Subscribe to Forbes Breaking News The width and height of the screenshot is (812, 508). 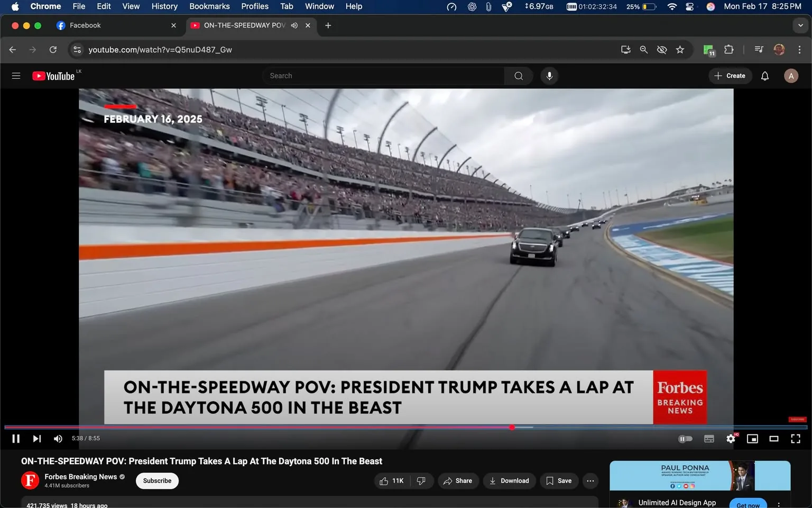click(156, 480)
